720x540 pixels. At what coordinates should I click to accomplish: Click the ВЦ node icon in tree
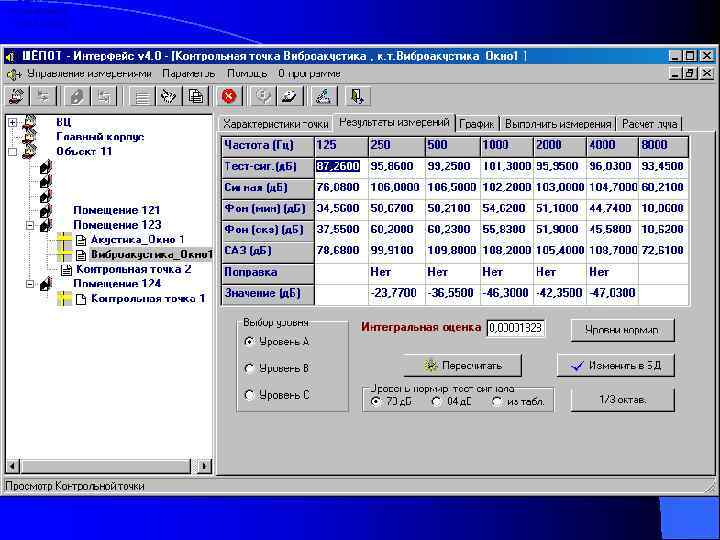click(x=30, y=124)
